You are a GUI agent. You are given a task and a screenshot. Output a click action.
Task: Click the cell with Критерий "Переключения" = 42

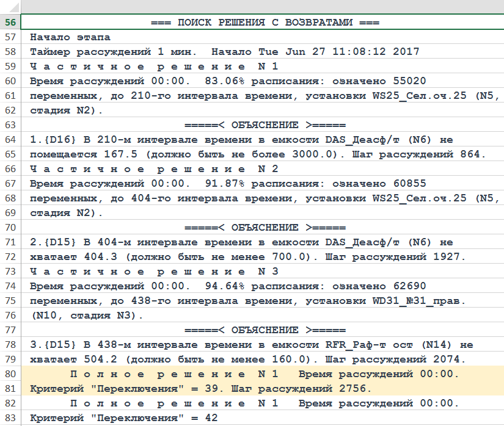123,418
